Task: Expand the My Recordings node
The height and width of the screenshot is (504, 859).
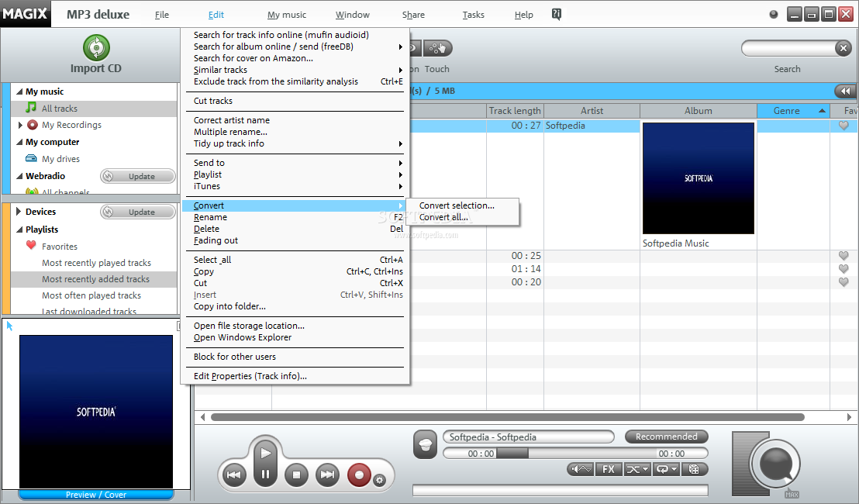Action: [x=19, y=125]
